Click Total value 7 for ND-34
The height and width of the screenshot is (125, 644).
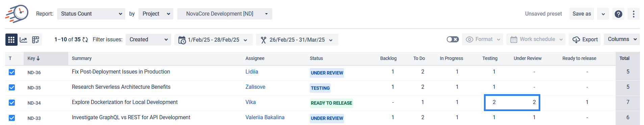[x=628, y=102]
